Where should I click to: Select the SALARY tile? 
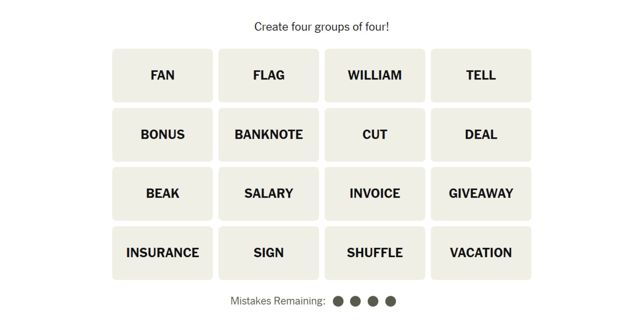[269, 193]
